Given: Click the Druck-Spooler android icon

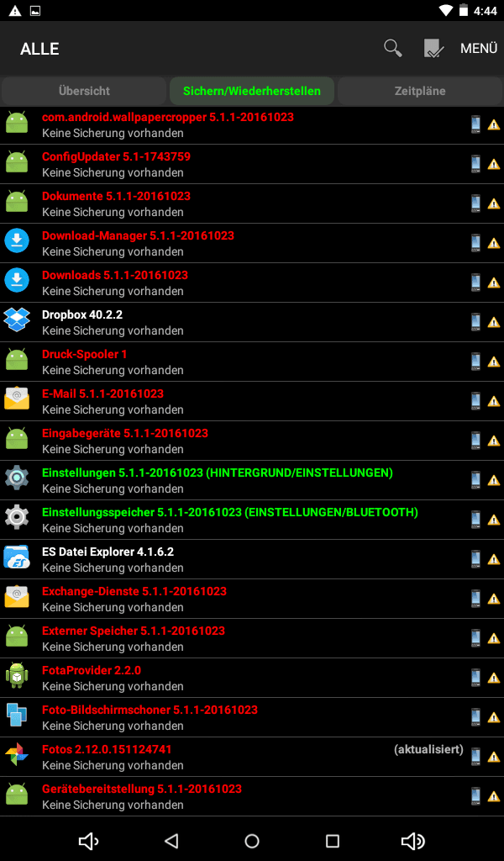Looking at the screenshot, I should (x=17, y=359).
